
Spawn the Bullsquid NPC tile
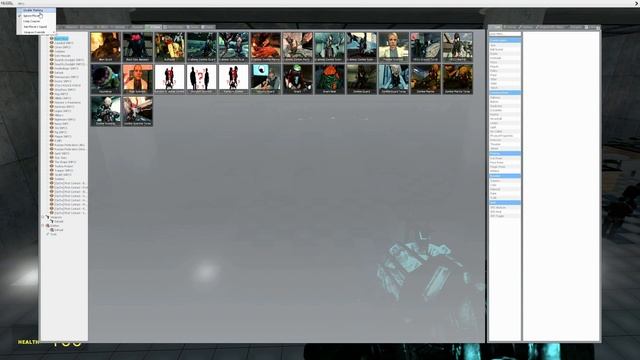coord(169,47)
